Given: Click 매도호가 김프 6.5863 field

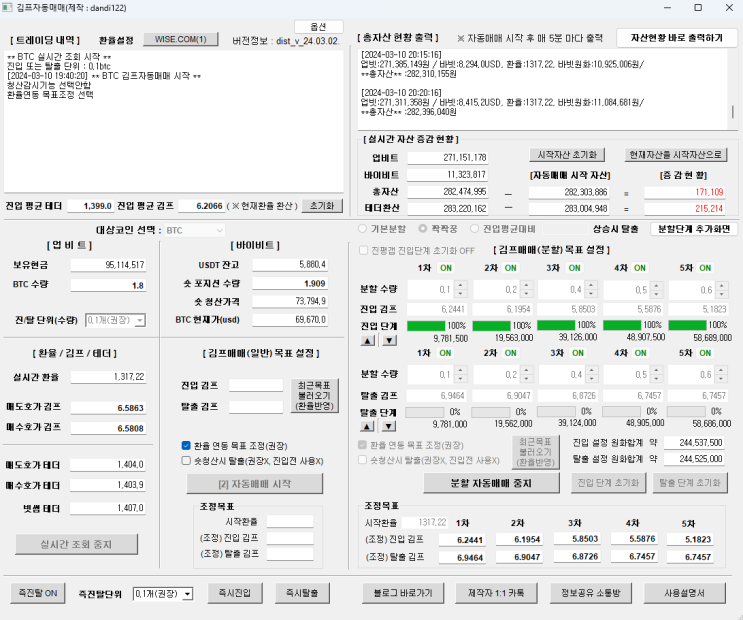Looking at the screenshot, I should [109, 408].
